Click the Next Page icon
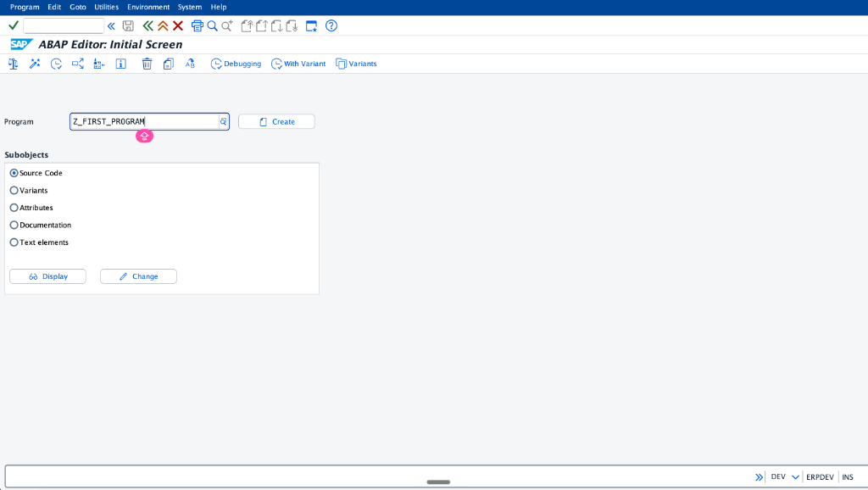This screenshot has width=868, height=490. (x=276, y=26)
